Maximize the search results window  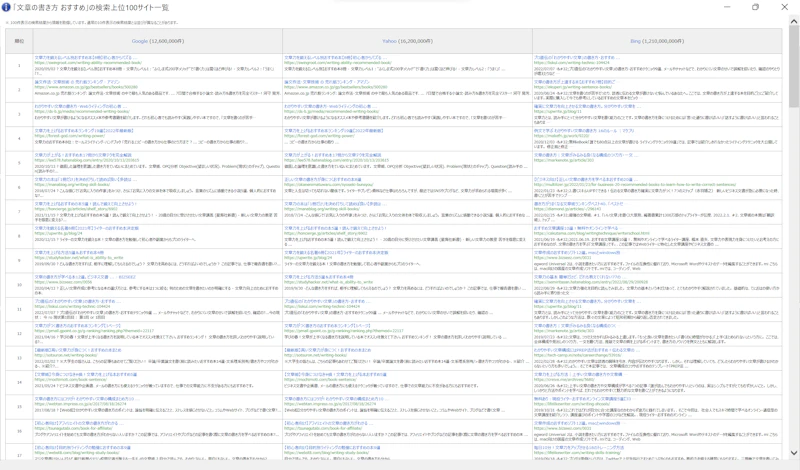[x=755, y=7]
